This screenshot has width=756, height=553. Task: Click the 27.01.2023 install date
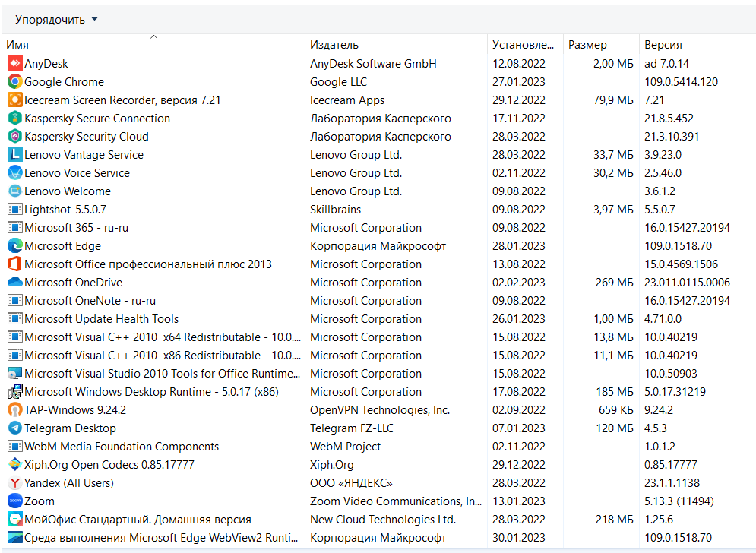519,82
